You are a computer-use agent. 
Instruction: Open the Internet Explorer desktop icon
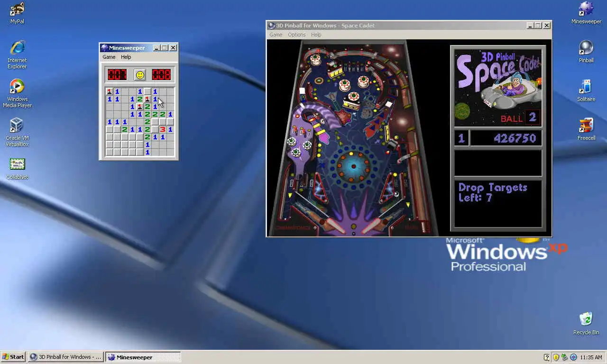tap(17, 55)
